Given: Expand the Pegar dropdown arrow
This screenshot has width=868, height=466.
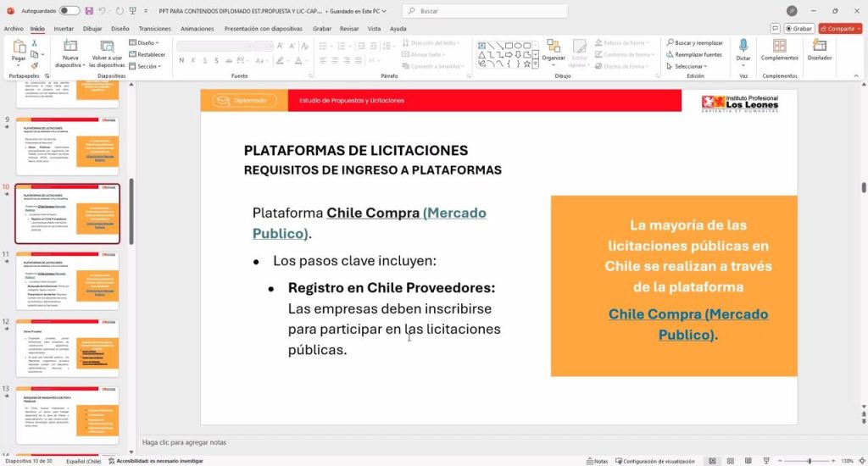Looking at the screenshot, I should point(19,65).
